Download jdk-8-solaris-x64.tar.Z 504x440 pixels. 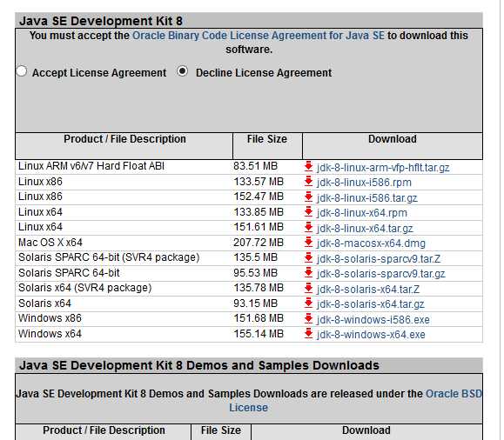click(368, 289)
